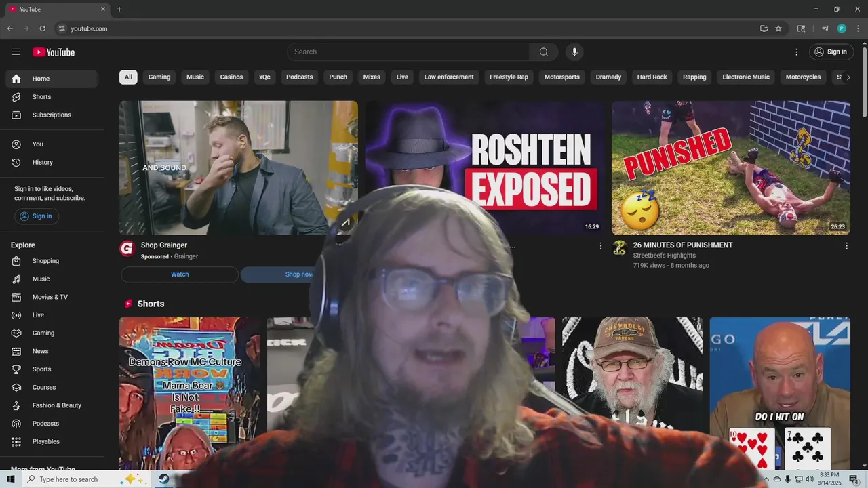
Task: Browse News in Explore
Action: point(52,351)
